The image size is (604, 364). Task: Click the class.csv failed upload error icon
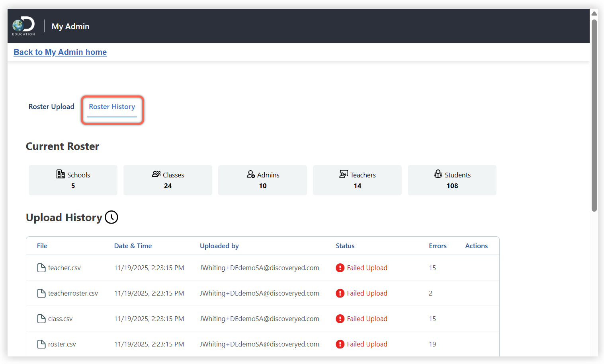[x=340, y=319]
